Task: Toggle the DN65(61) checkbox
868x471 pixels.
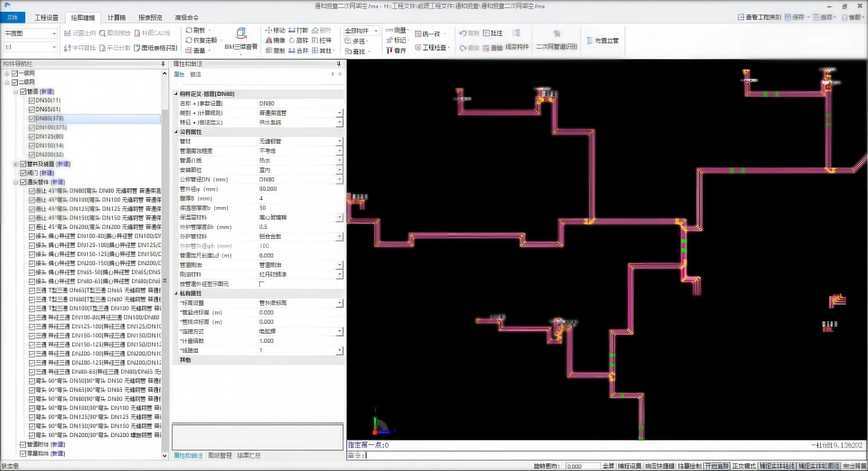Action: [x=32, y=109]
